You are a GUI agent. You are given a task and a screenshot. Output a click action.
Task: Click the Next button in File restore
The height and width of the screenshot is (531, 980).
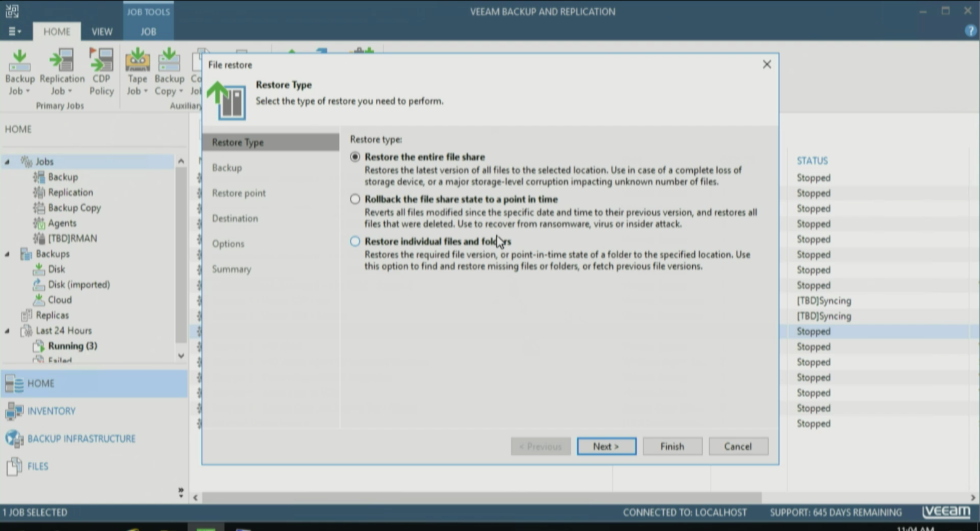607,447
